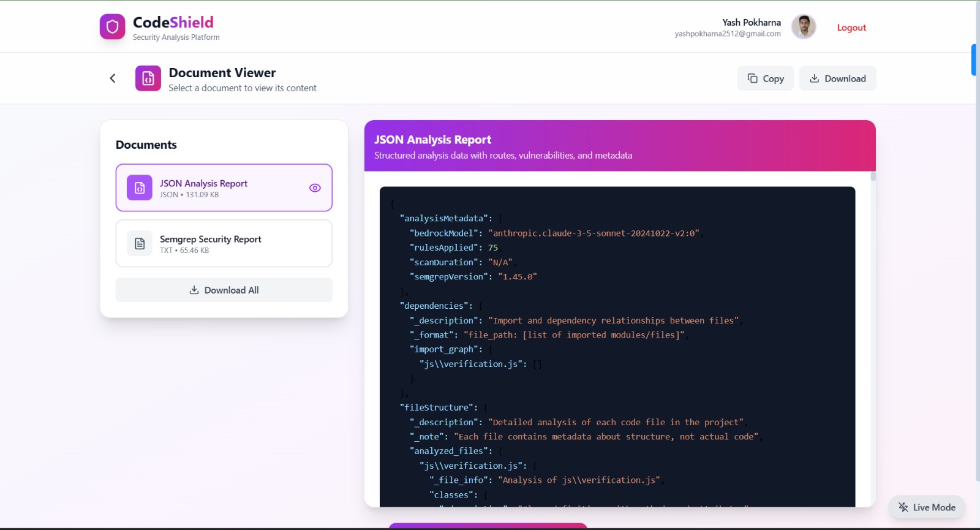This screenshot has width=980, height=530.
Task: Click the "_note" line in the code
Action: [586, 437]
